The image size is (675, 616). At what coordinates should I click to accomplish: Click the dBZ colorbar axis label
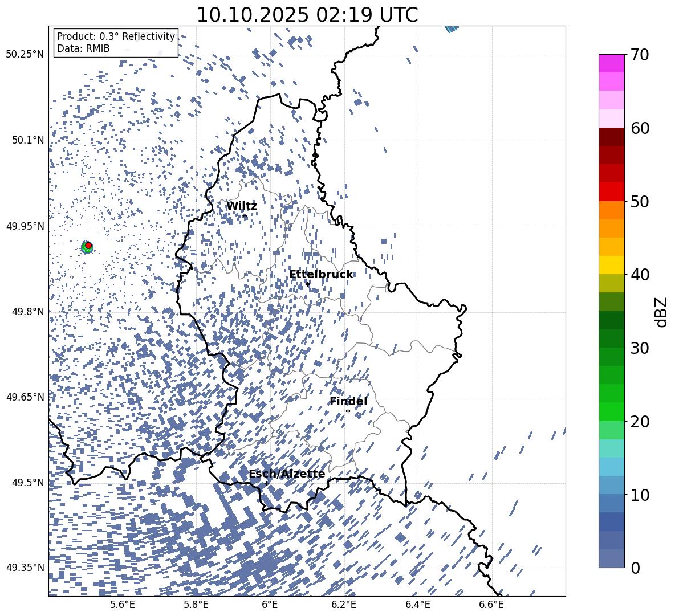(x=661, y=312)
